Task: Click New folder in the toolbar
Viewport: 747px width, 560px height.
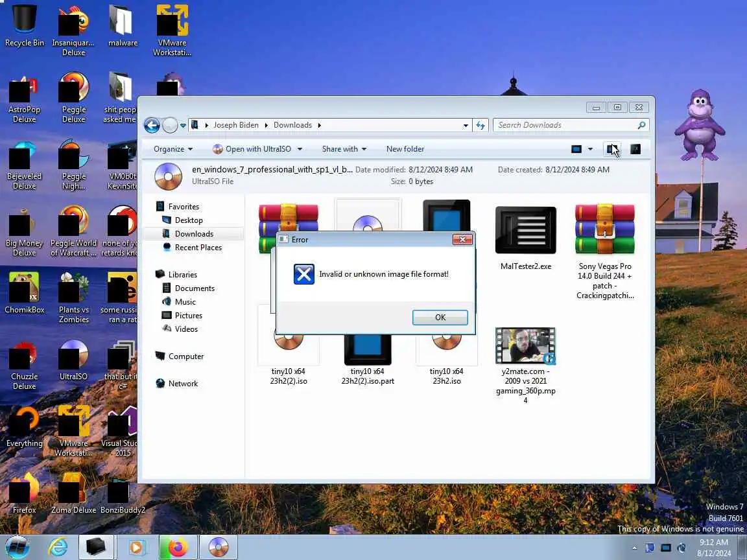Action: 405,149
